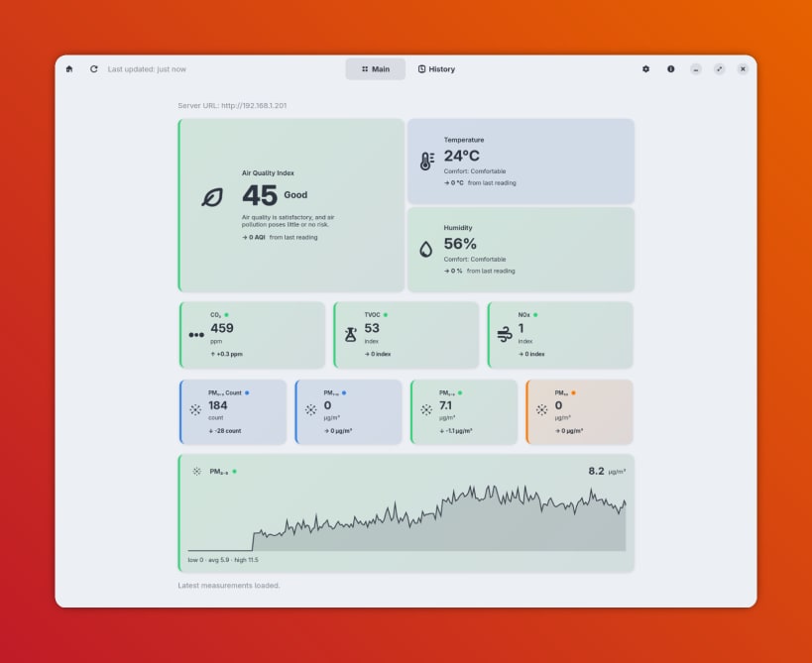
Task: Close the air quality window
Action: 743,68
